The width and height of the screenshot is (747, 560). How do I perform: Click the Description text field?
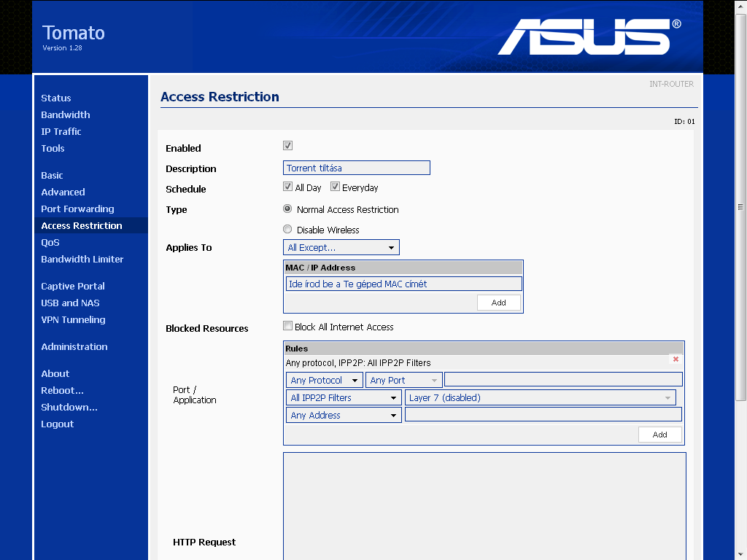point(356,168)
